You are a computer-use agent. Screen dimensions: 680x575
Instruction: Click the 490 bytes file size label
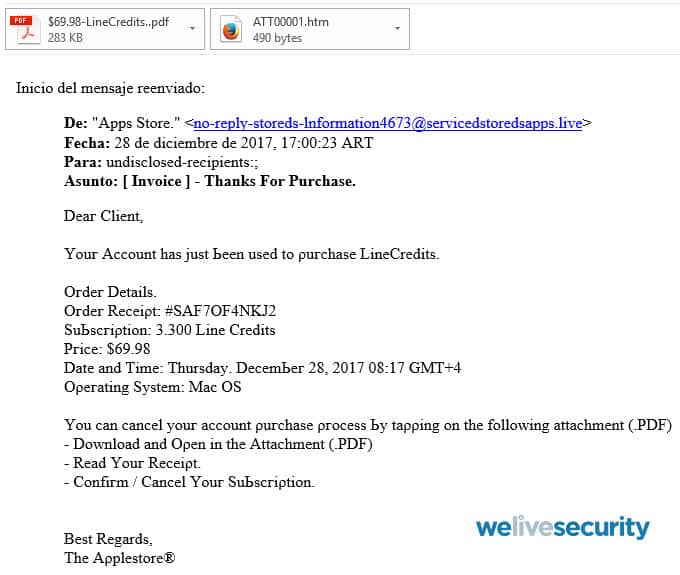click(x=277, y=38)
